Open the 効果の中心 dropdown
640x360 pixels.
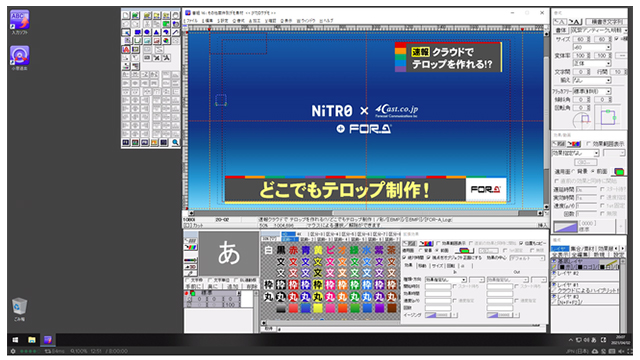click(527, 258)
